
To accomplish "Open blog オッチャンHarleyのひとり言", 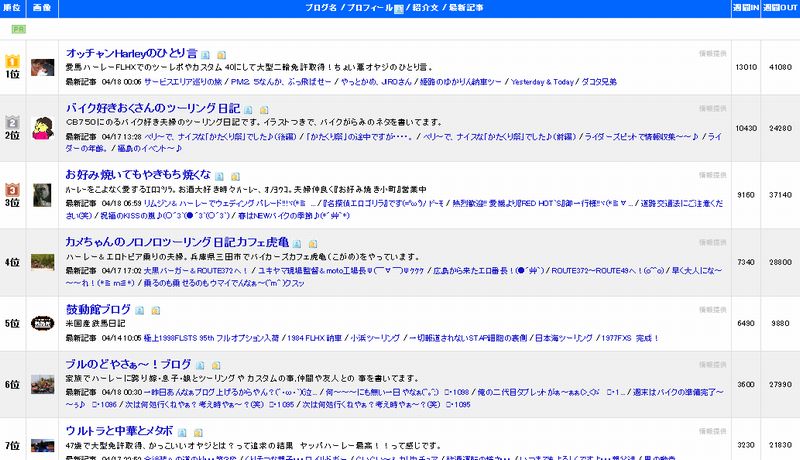I will tap(131, 53).
